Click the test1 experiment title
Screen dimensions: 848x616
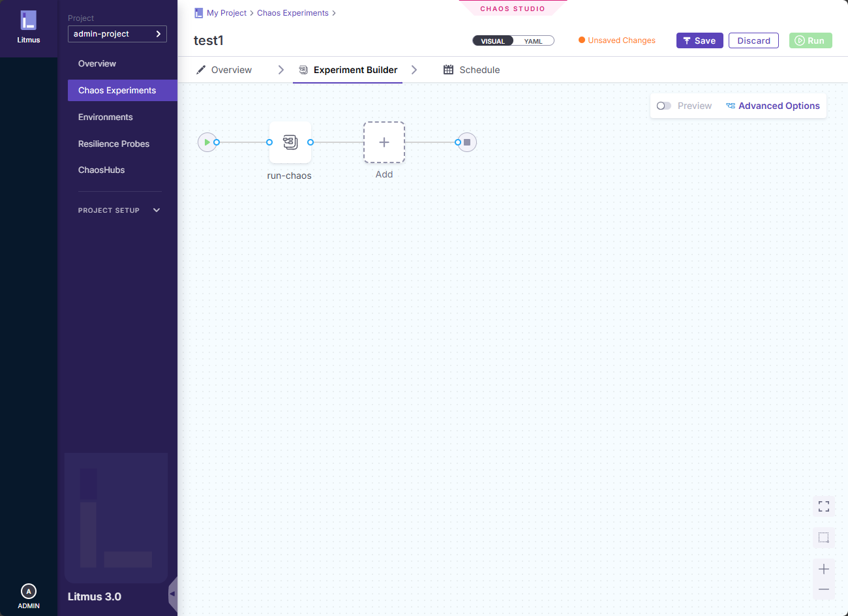coord(209,40)
